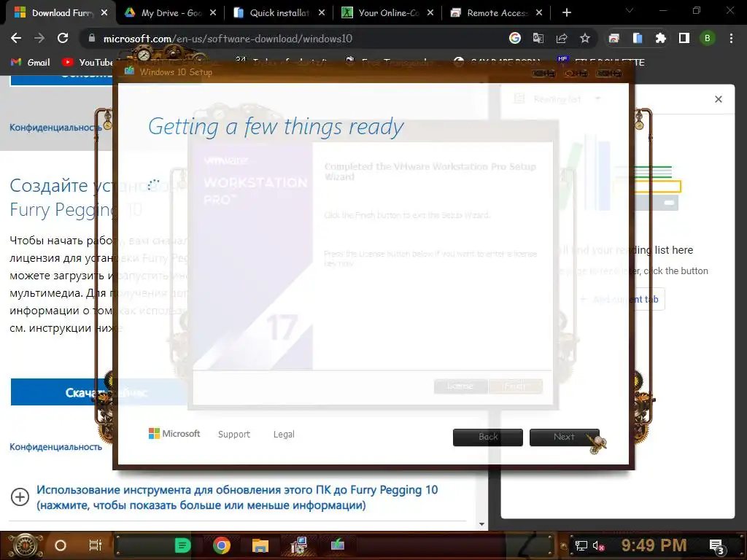Click the Google icon in address bar
The image size is (747, 560).
click(x=514, y=38)
